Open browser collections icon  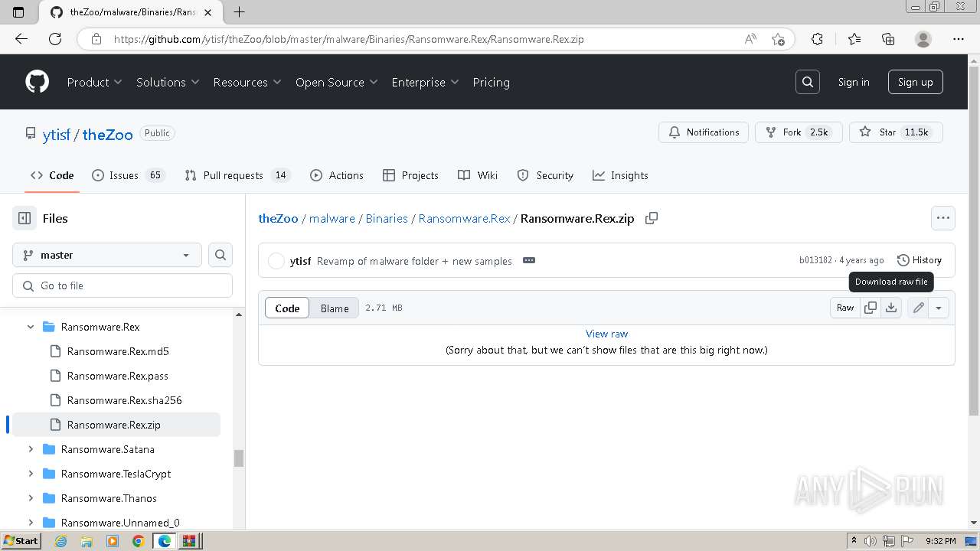[888, 39]
